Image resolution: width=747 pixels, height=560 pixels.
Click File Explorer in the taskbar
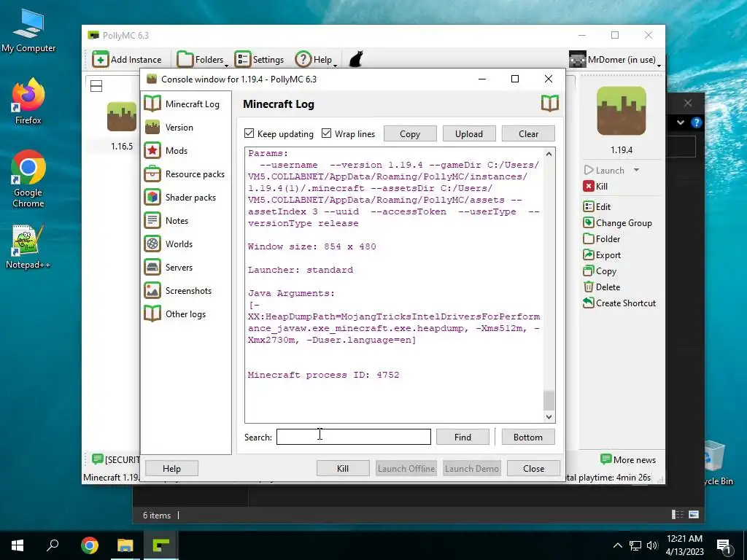tap(125, 545)
